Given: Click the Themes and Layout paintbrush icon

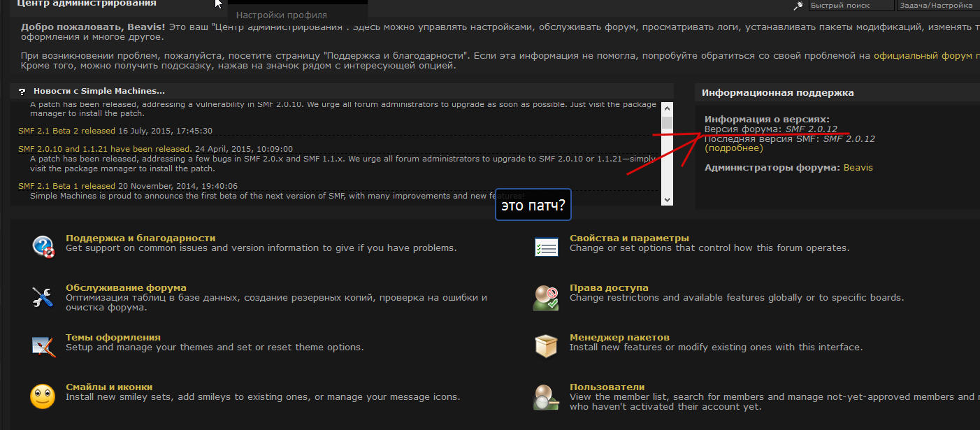Looking at the screenshot, I should pyautogui.click(x=43, y=346).
